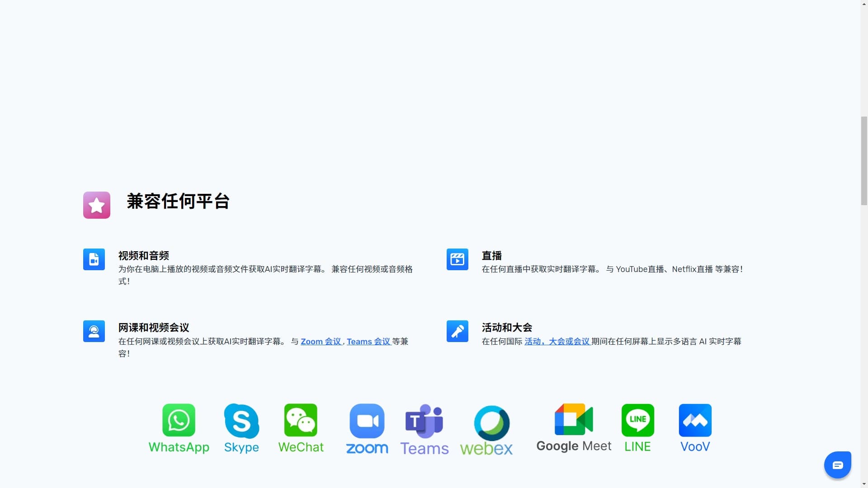Click the 视频和音频 description about 视频或音频文件

click(x=265, y=275)
